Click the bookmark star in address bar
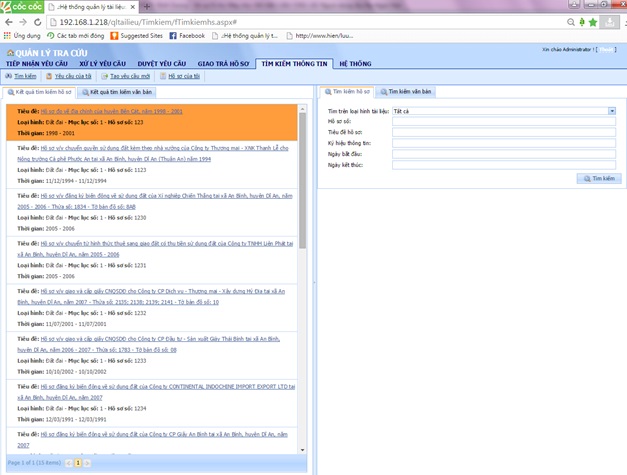The height and width of the screenshot is (475, 627). pyautogui.click(x=593, y=22)
